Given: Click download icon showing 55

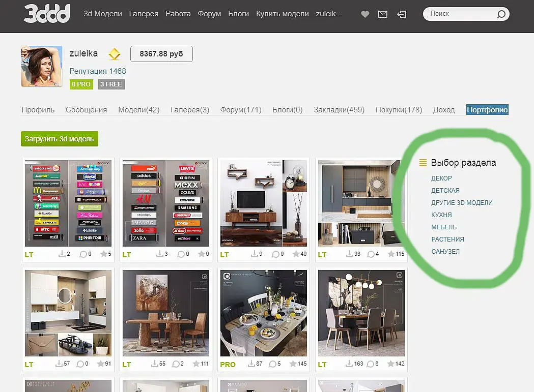Looking at the screenshot, I should 155,364.
